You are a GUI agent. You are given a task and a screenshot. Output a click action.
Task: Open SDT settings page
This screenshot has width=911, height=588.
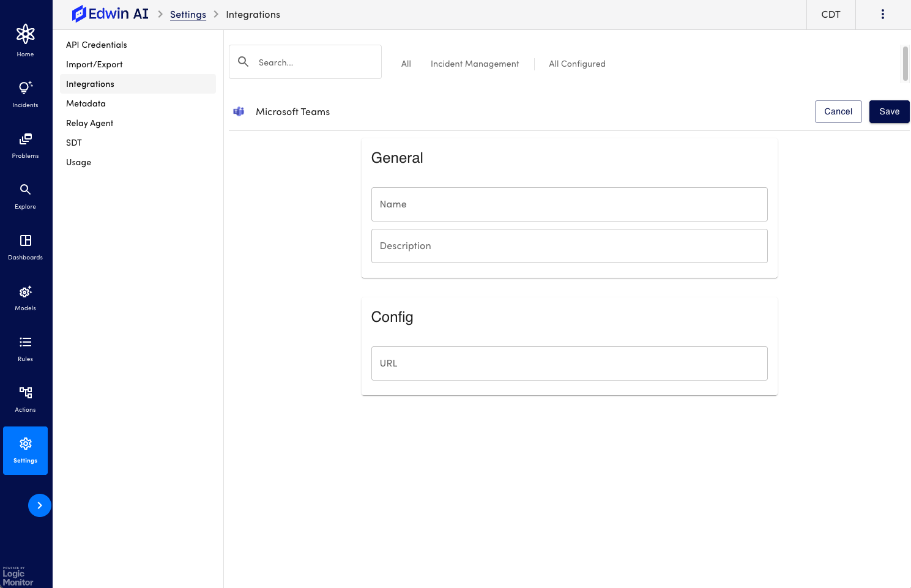pos(138,143)
